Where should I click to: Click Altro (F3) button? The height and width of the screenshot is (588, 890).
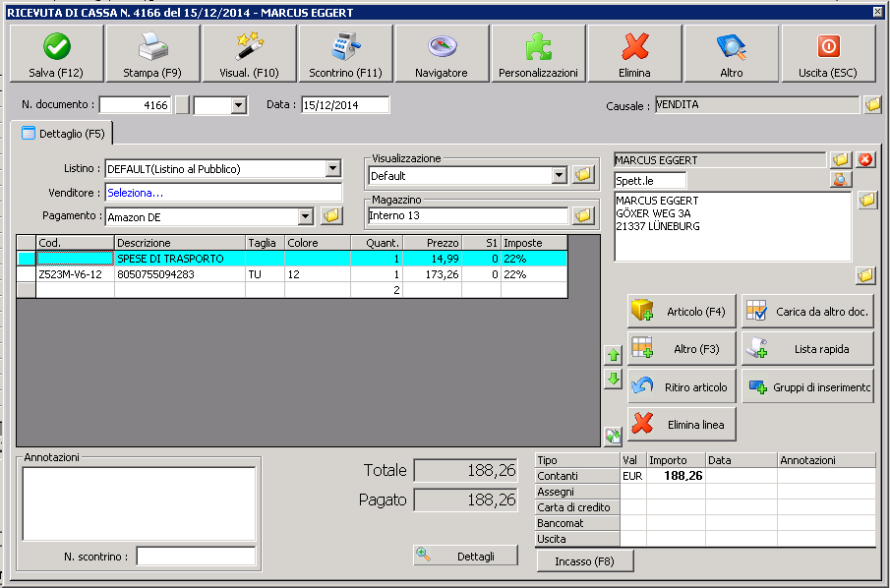pos(682,348)
